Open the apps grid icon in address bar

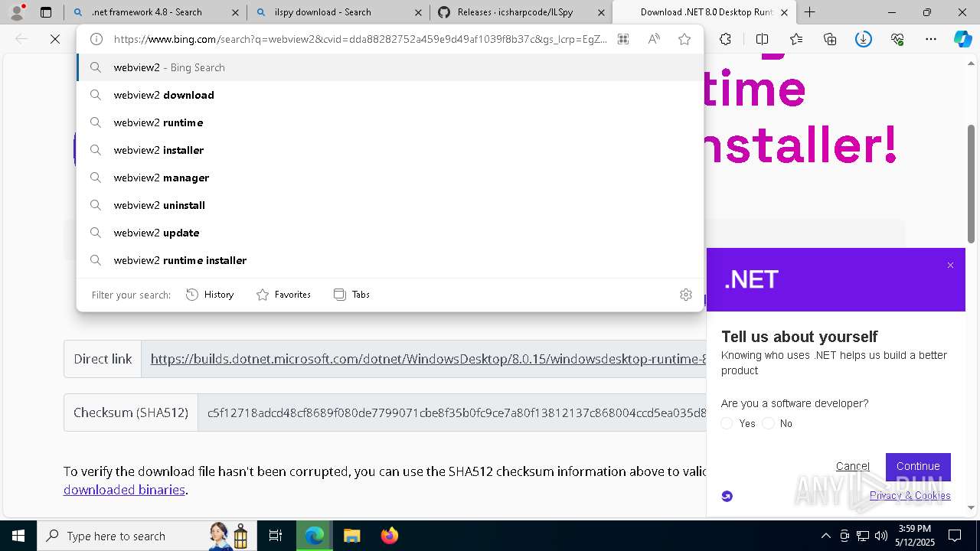click(x=623, y=39)
